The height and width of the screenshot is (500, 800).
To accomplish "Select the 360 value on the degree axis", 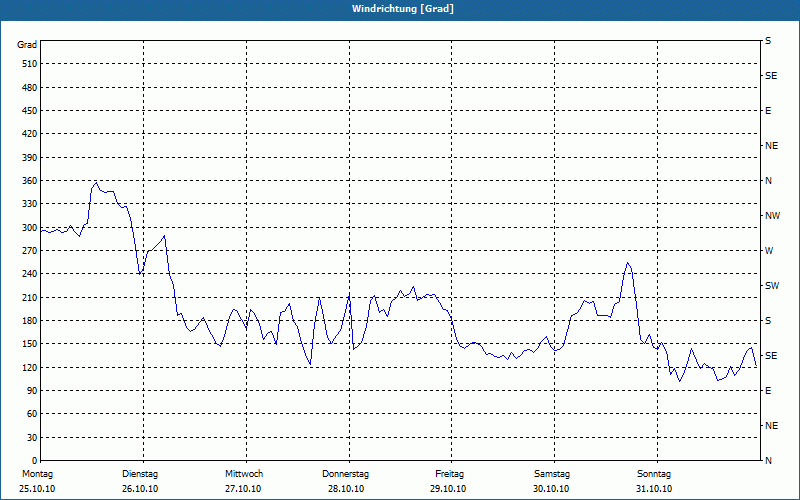I will [x=30, y=181].
